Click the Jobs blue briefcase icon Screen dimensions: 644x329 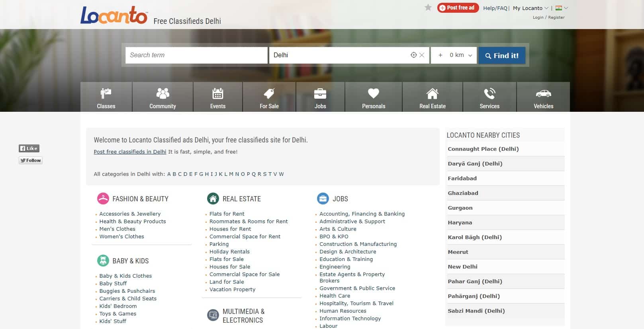coord(323,199)
